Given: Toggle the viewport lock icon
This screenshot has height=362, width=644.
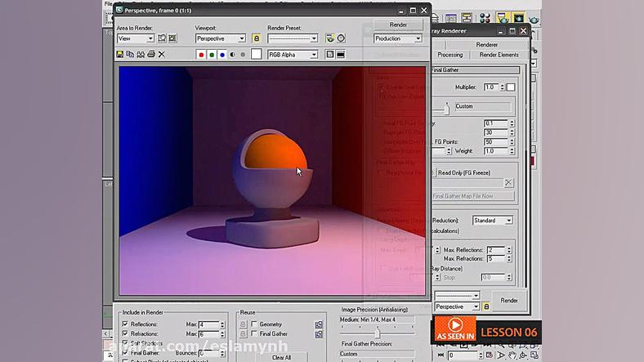Looking at the screenshot, I should [x=257, y=38].
